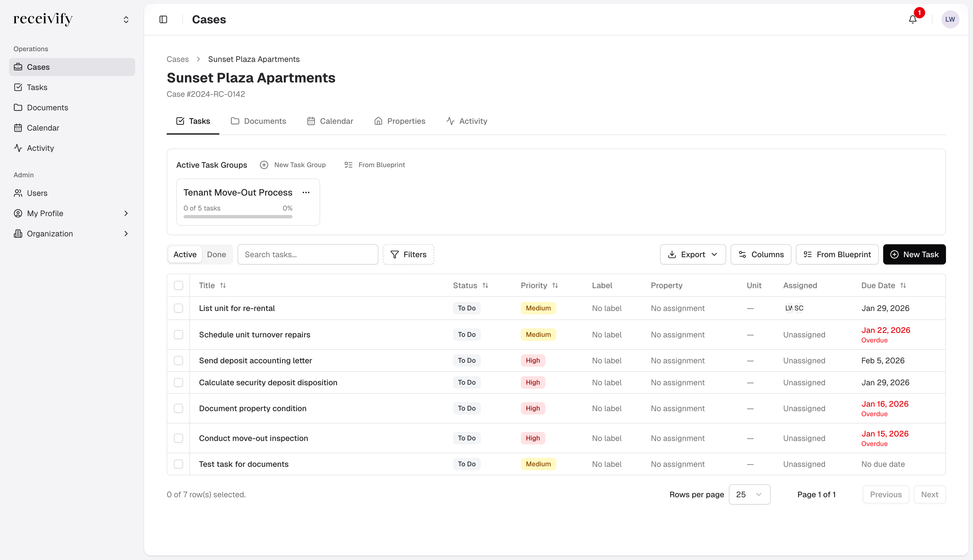The width and height of the screenshot is (973, 560).
Task: Follow the Cases breadcrumb link
Action: [x=177, y=59]
